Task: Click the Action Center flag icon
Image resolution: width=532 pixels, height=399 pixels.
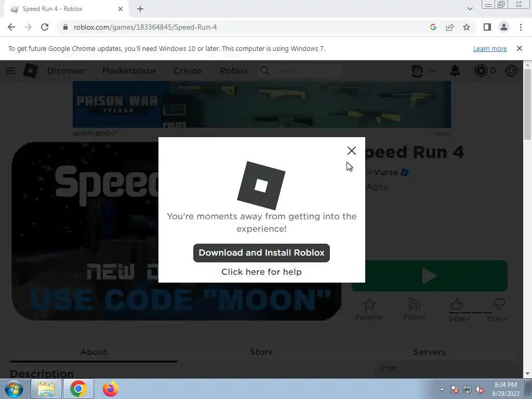Action: (455, 389)
